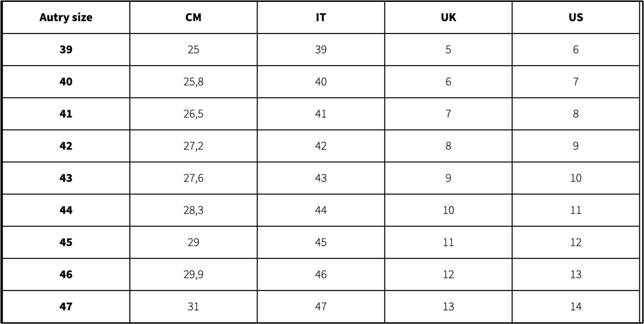Select the UK column header
644x324 pixels.
(x=448, y=18)
